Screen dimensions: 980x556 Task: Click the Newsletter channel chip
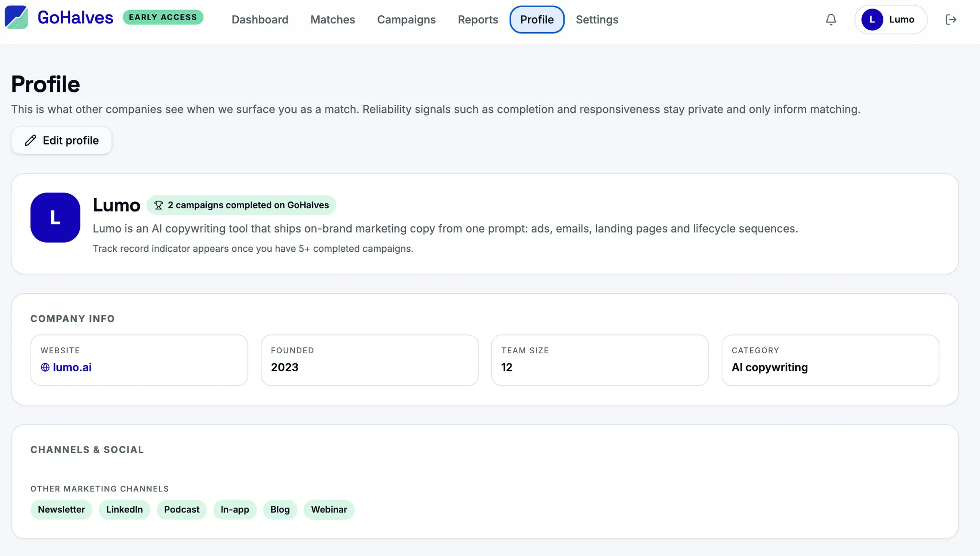point(62,510)
